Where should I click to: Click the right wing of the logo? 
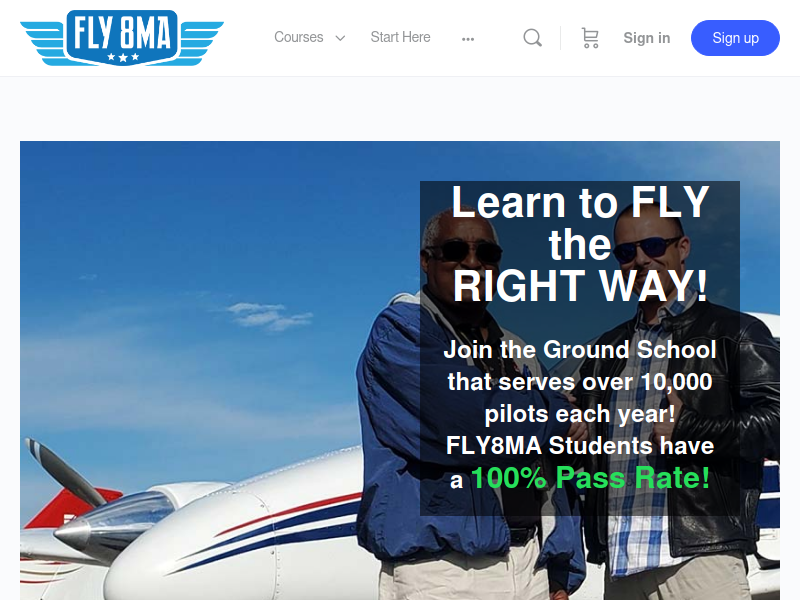click(201, 42)
